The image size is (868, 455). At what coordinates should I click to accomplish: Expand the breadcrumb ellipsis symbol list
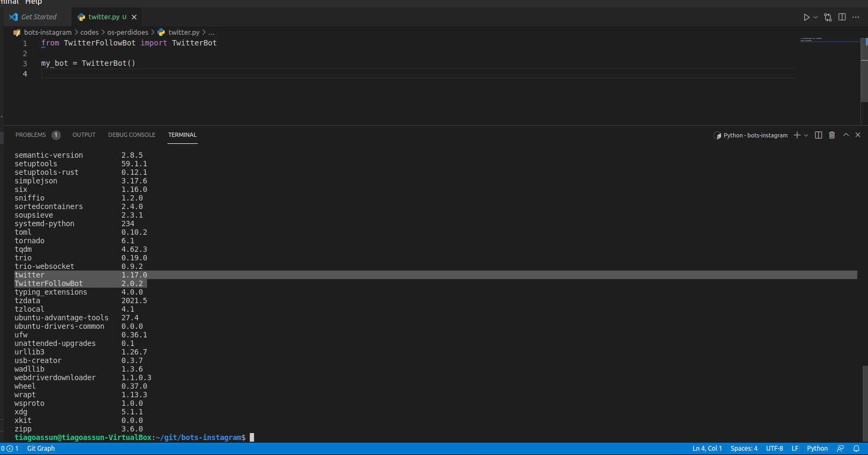[211, 33]
